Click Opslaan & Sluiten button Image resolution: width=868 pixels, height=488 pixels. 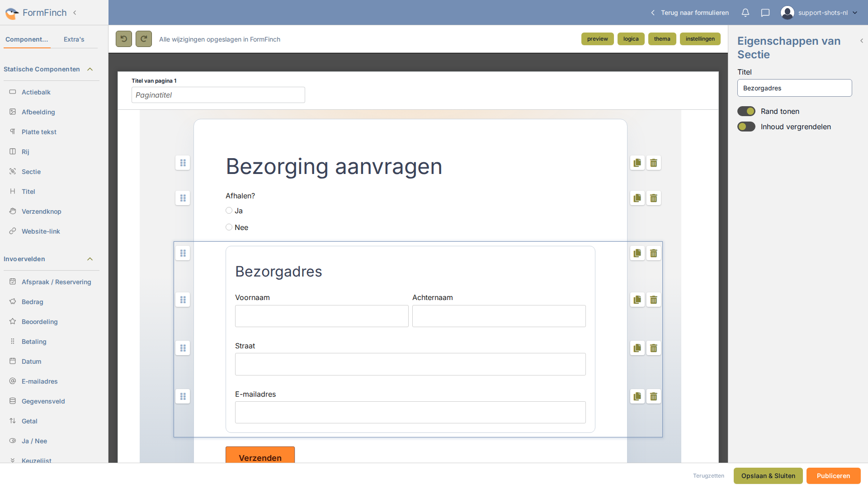point(768,476)
